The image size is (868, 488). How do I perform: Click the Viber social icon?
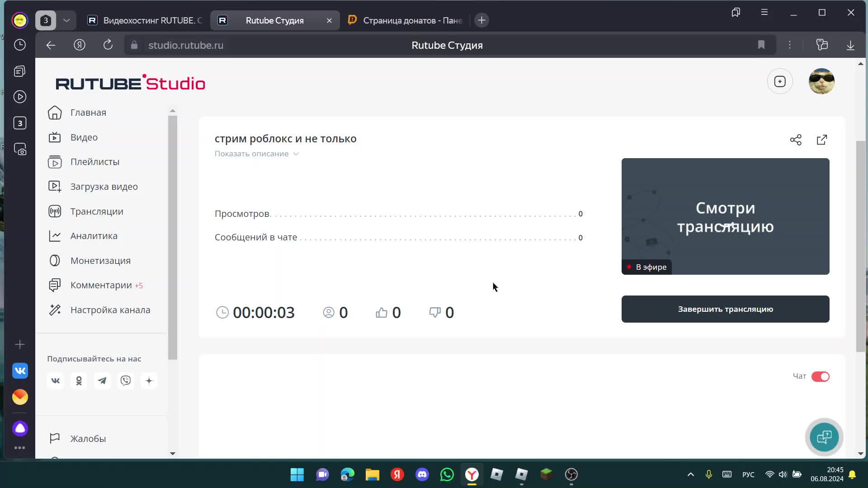[126, 381]
